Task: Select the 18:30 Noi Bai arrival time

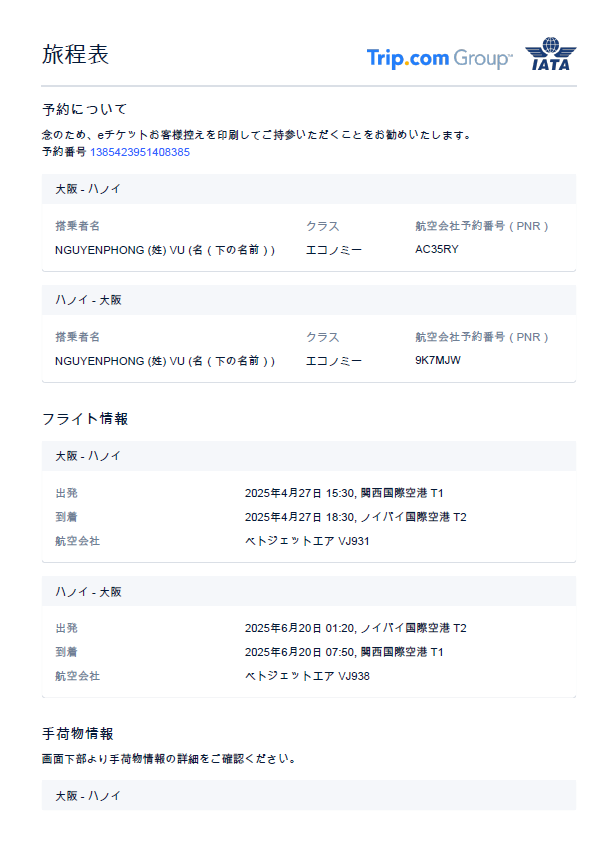Action: [342, 517]
